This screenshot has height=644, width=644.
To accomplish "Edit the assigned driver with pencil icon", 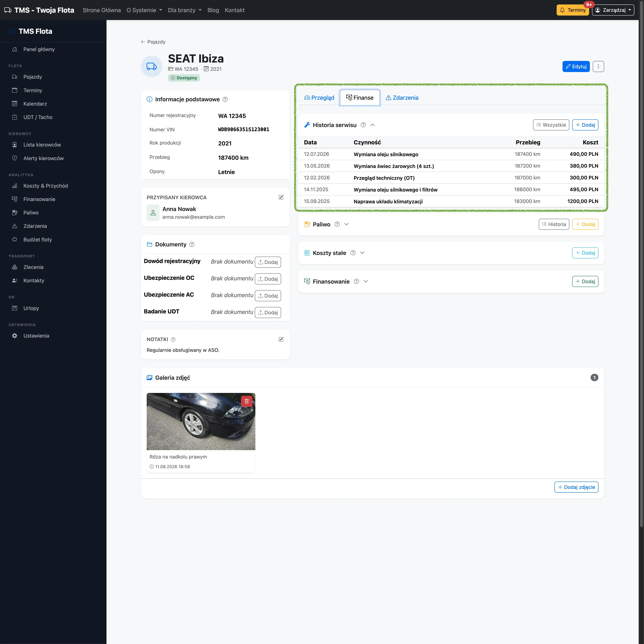I will 281,197.
